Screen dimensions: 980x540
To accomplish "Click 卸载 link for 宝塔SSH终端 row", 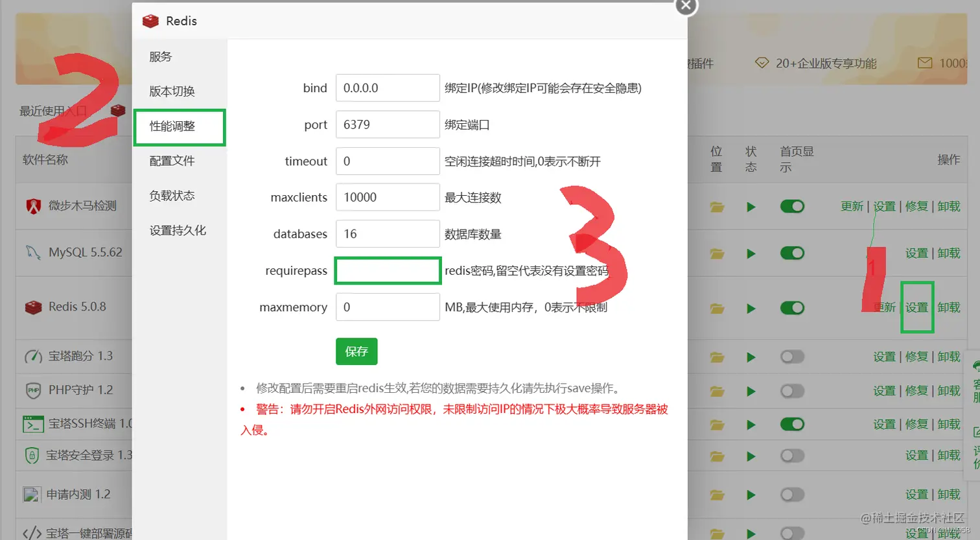I will tap(949, 424).
